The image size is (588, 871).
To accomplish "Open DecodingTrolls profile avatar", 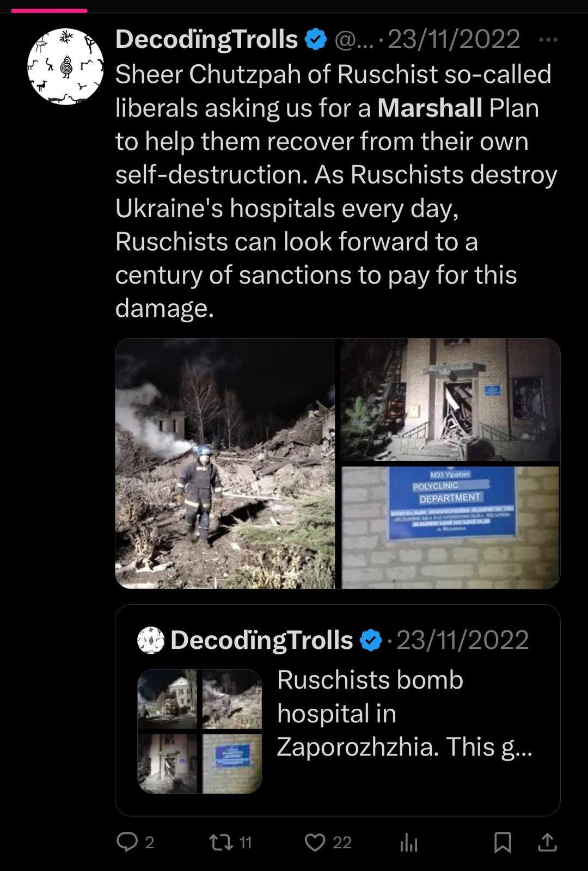I will click(x=66, y=66).
